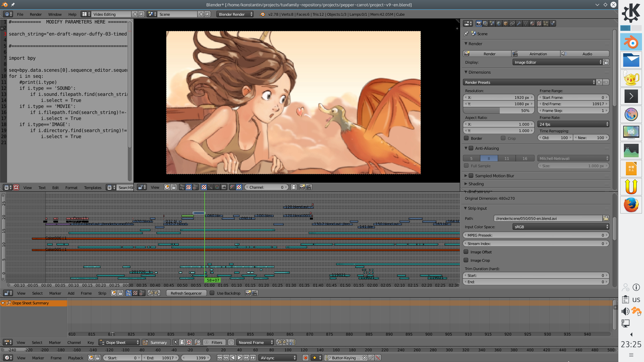The width and height of the screenshot is (644, 362).
Task: Enable the Image Crop checkbox
Action: point(466,260)
